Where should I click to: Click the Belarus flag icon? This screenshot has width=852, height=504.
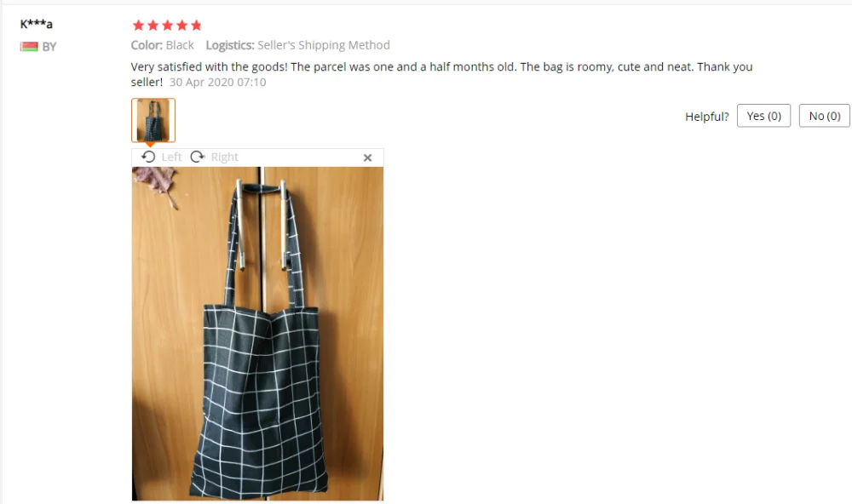(29, 47)
